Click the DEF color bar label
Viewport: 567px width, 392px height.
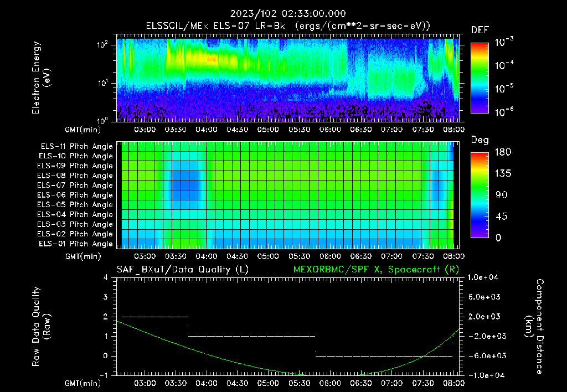(480, 30)
